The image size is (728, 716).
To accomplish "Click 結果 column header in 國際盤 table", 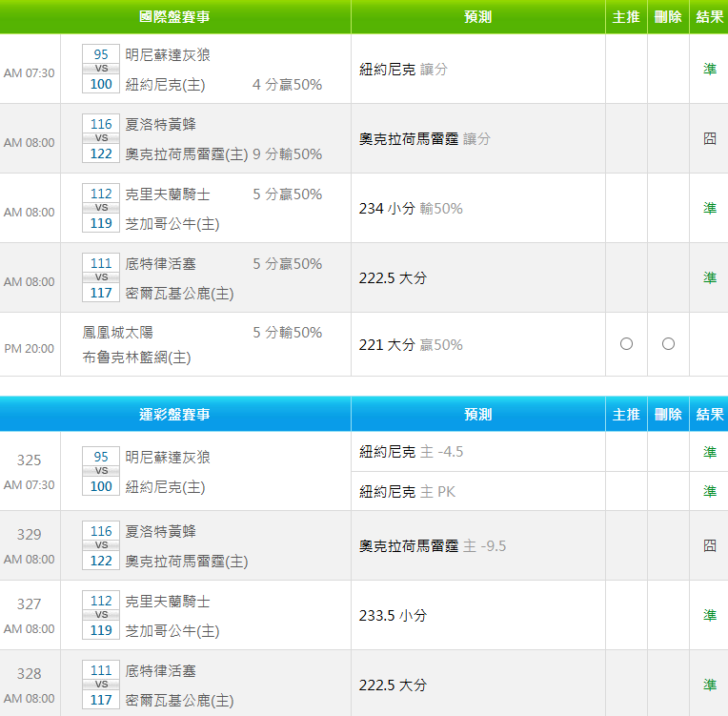I will [710, 17].
